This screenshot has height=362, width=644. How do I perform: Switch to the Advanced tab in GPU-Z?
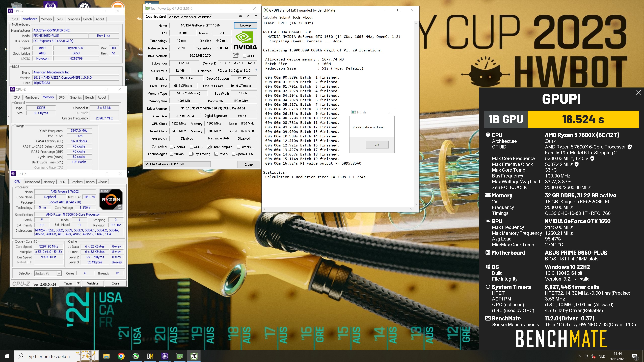pos(188,17)
